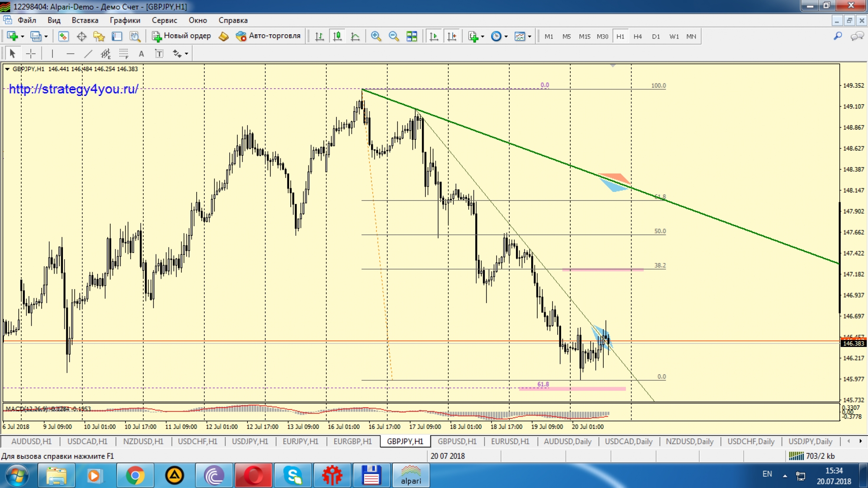Select the crosshair cursor tool
This screenshot has height=488, width=868.
pos(31,54)
